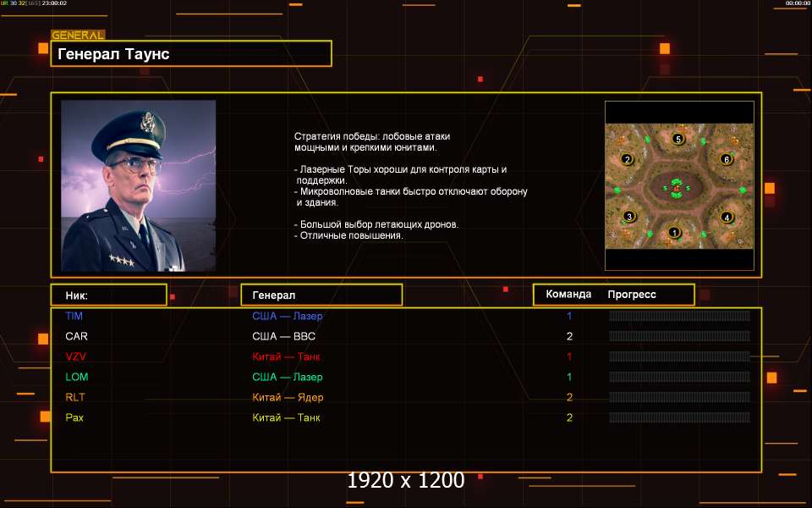Click 'Китай — Танк' in Pax's row

[286, 417]
